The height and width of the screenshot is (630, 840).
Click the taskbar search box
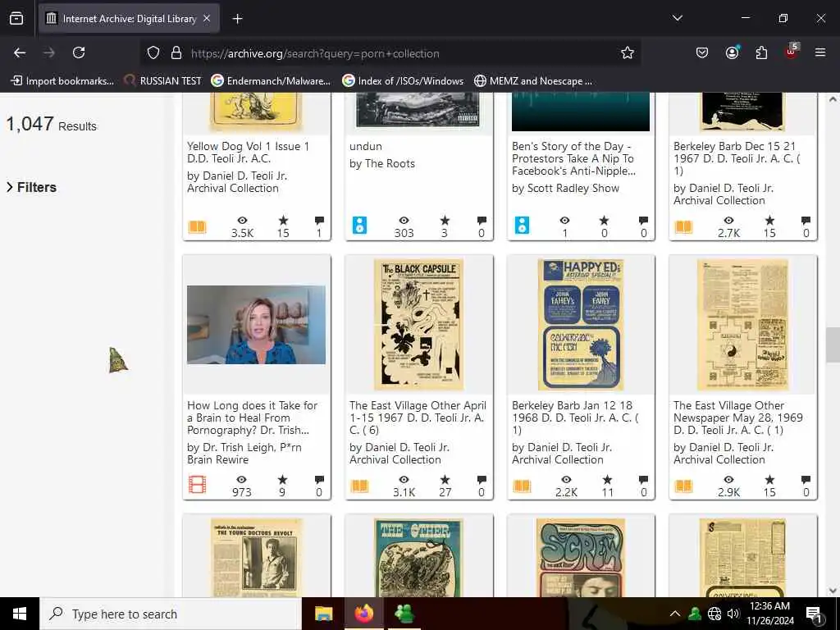pos(171,614)
